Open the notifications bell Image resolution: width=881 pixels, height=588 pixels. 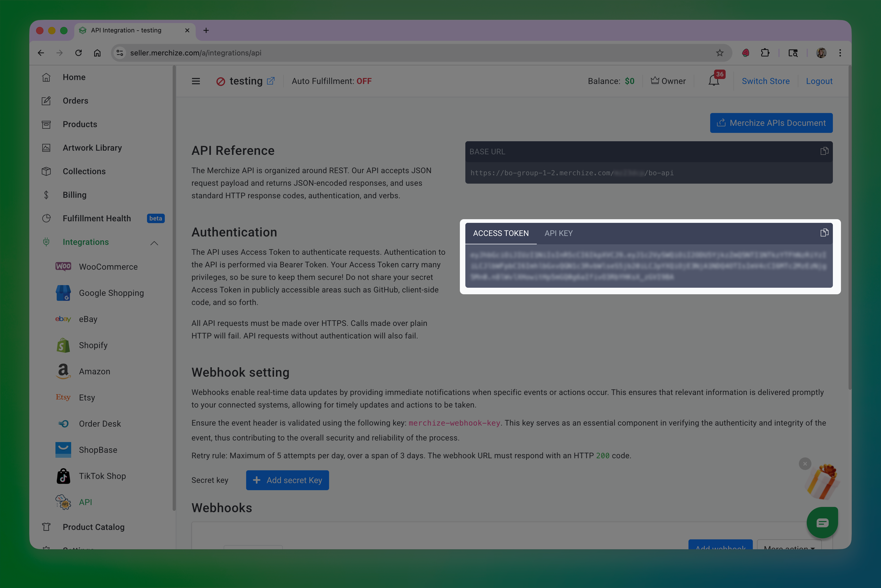[713, 81]
